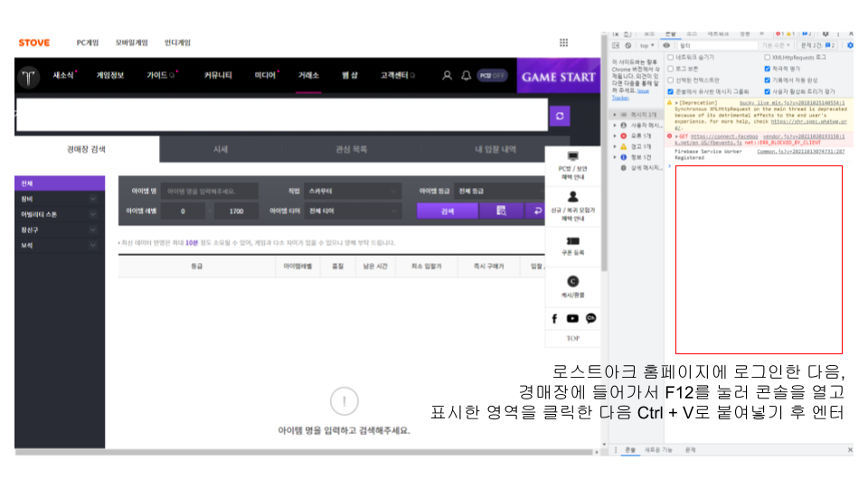Expand the 경고 1개 console group
The width and height of the screenshot is (868, 488).
[615, 146]
